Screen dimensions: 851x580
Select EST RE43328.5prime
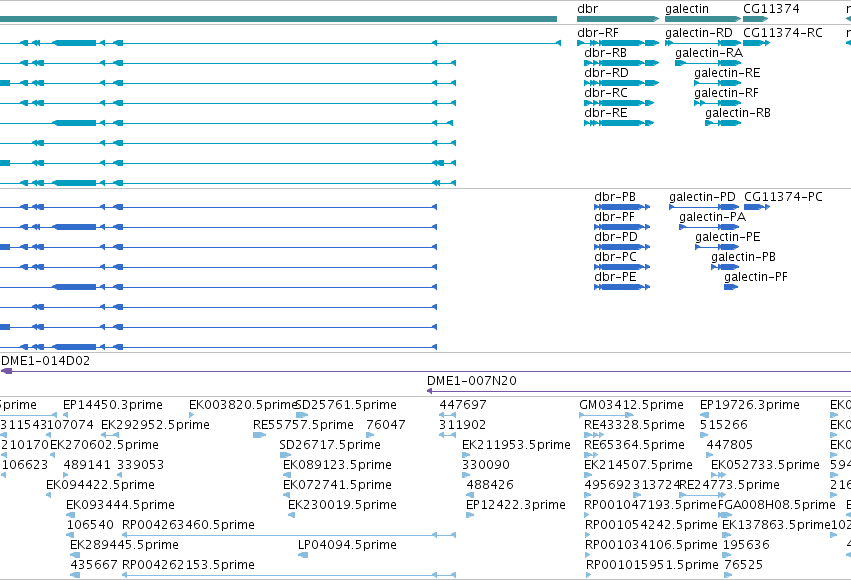click(634, 425)
